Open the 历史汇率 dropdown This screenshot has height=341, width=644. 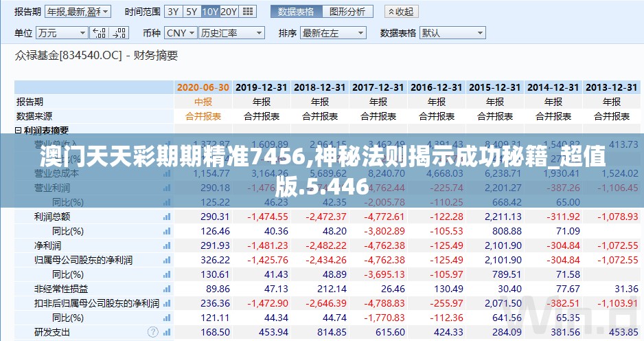pyautogui.click(x=231, y=33)
